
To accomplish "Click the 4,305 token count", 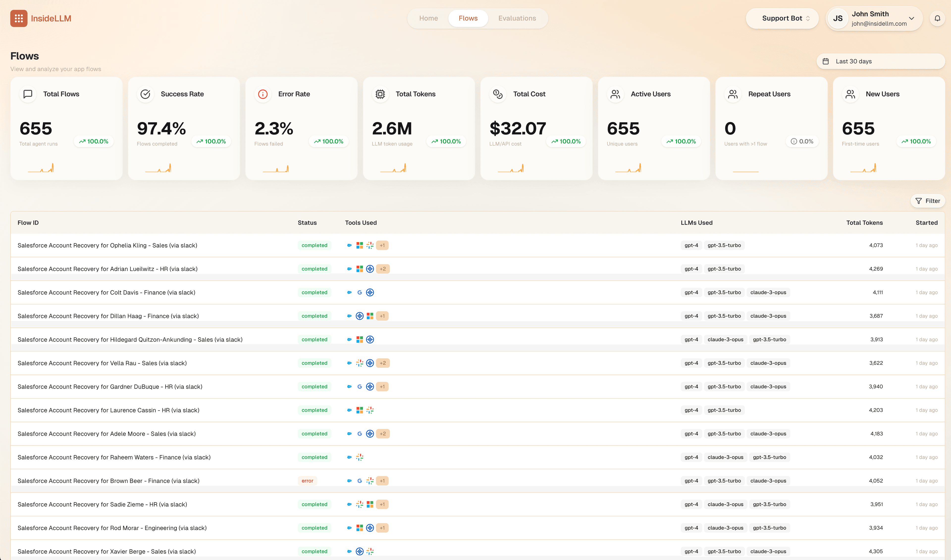I will (x=875, y=551).
